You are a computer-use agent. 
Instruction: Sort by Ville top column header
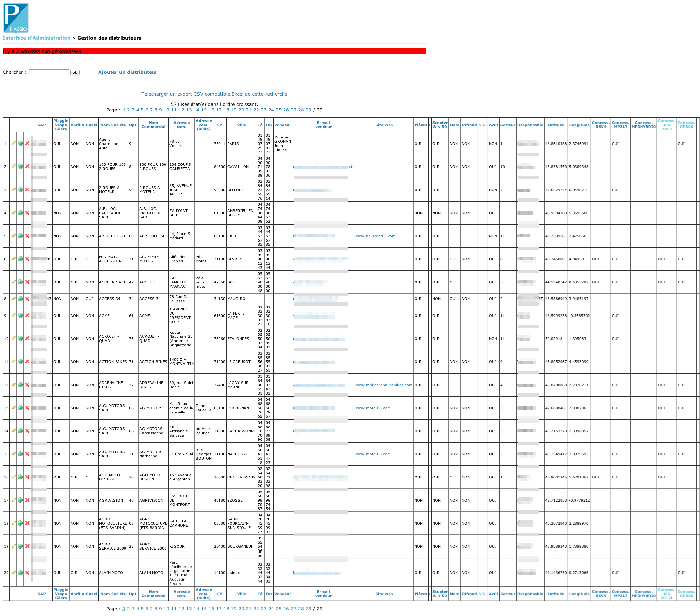point(242,125)
